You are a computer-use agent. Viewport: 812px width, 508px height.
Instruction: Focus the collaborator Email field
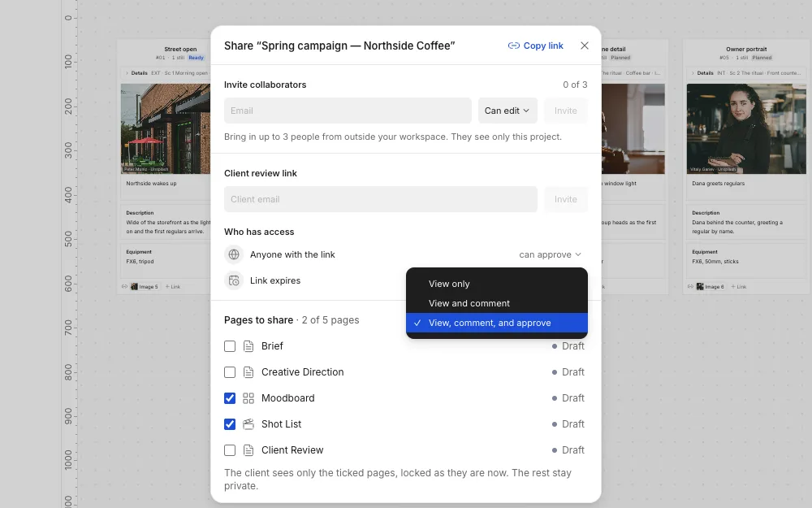tap(348, 111)
